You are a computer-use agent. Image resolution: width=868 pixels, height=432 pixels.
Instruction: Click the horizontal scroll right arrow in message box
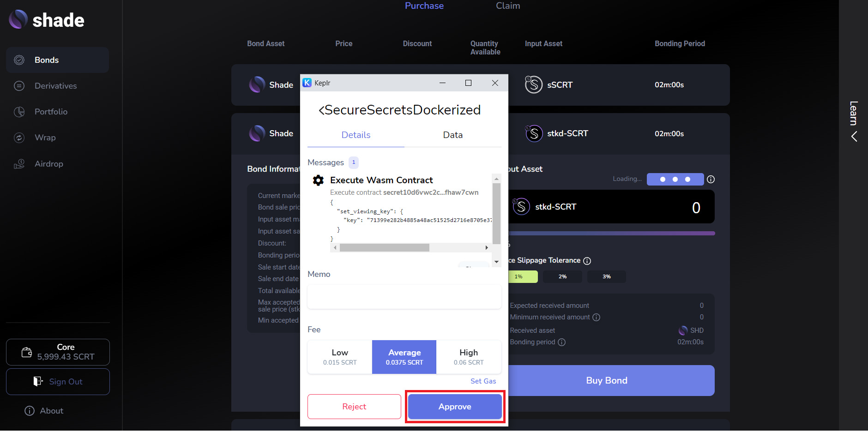[x=487, y=248]
